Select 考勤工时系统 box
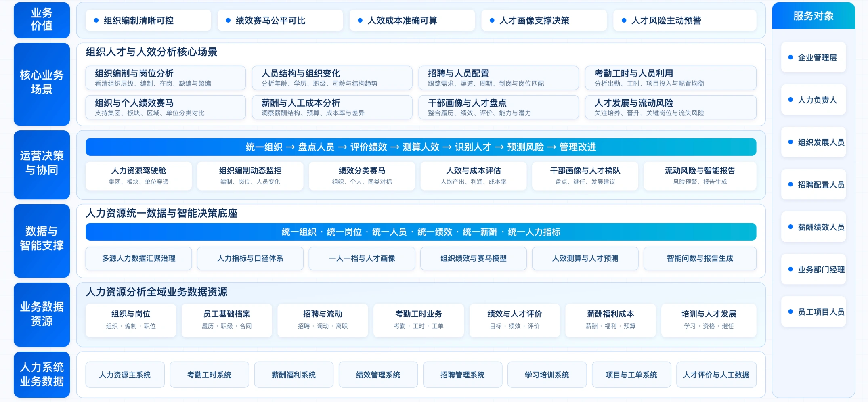The height and width of the screenshot is (402, 868). (x=210, y=375)
